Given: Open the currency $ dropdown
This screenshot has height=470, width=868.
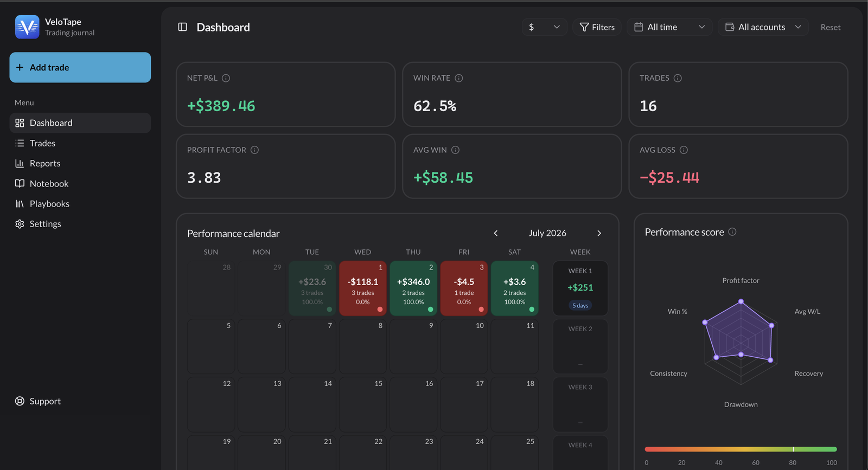Looking at the screenshot, I should pos(545,27).
